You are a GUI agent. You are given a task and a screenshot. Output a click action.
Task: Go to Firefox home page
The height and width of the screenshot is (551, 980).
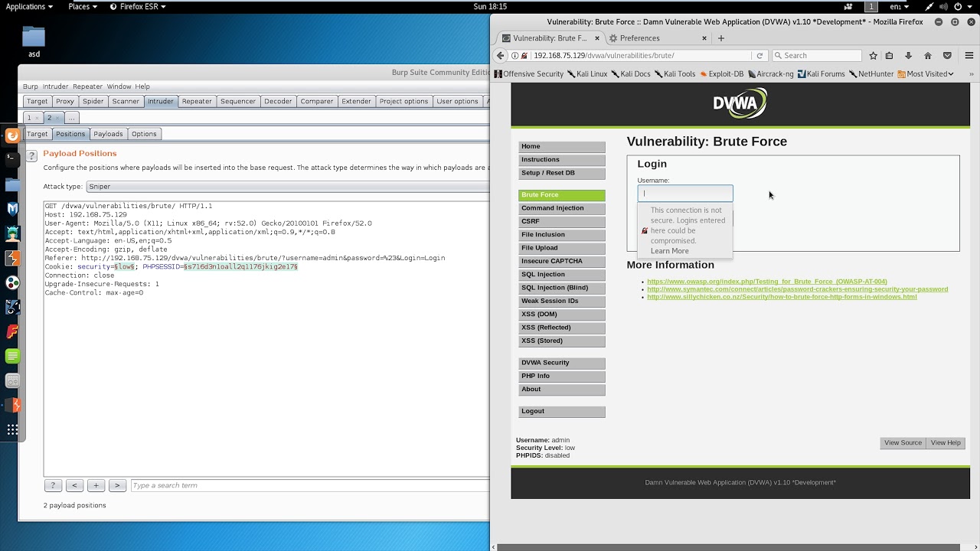[x=928, y=55]
